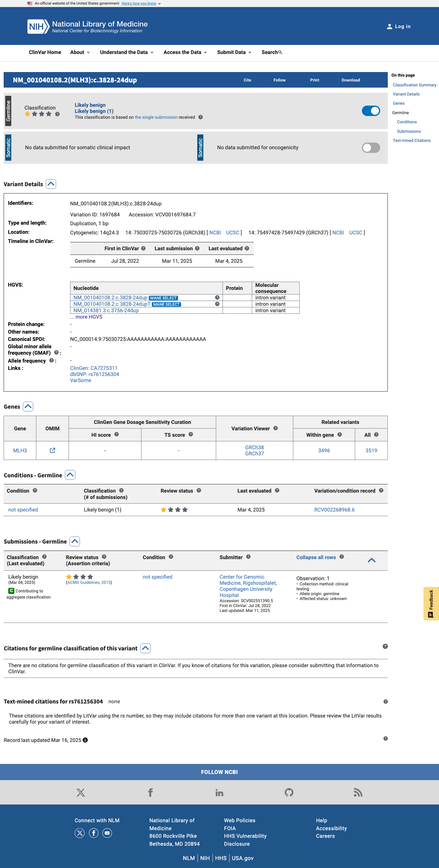
Task: Open the VarSome link
Action: (x=81, y=380)
